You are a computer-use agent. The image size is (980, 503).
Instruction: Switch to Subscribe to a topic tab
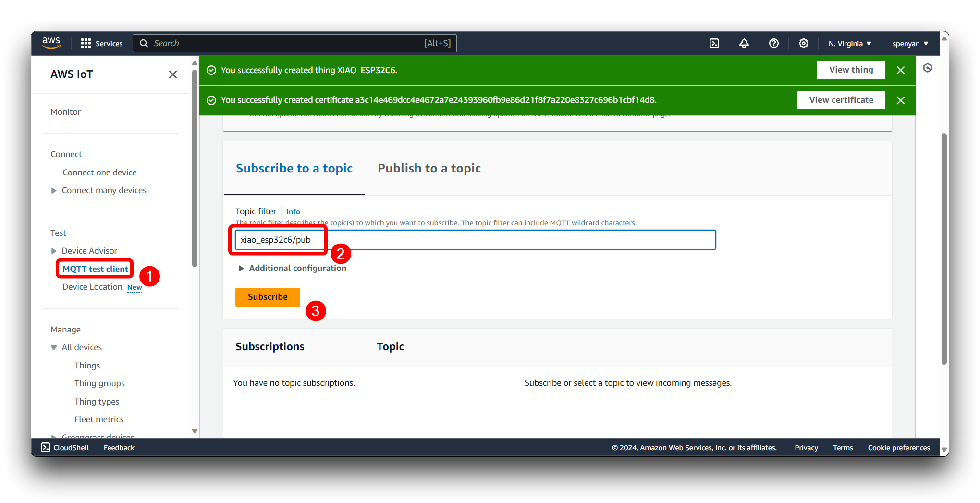coord(294,168)
